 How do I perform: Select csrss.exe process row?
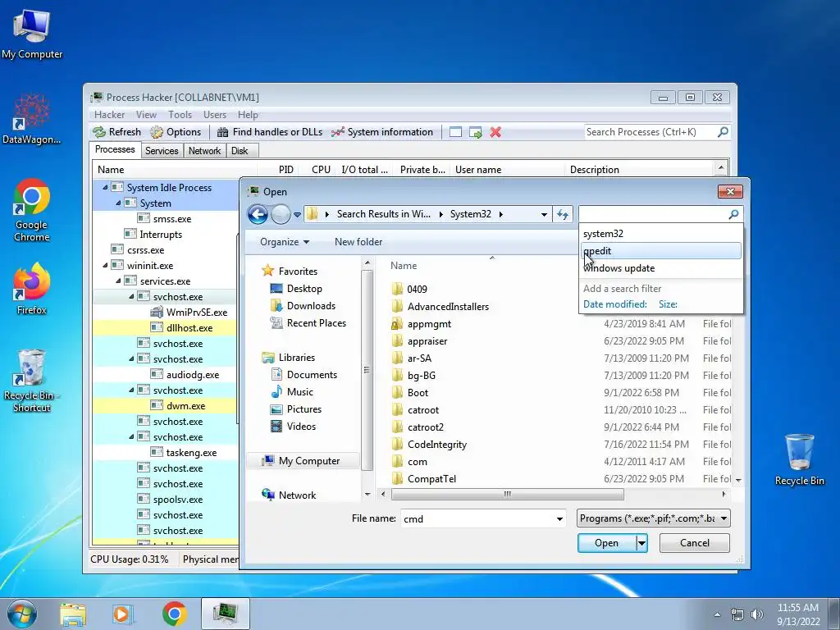coord(165,249)
